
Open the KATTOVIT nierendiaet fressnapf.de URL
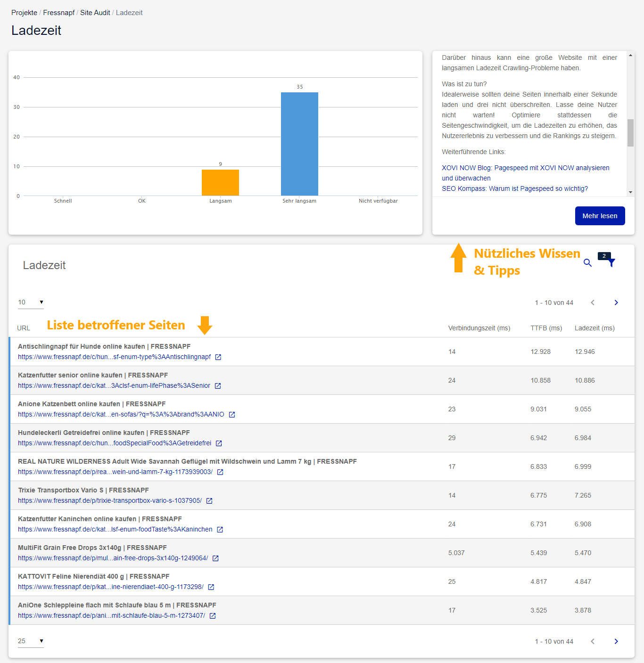point(111,587)
